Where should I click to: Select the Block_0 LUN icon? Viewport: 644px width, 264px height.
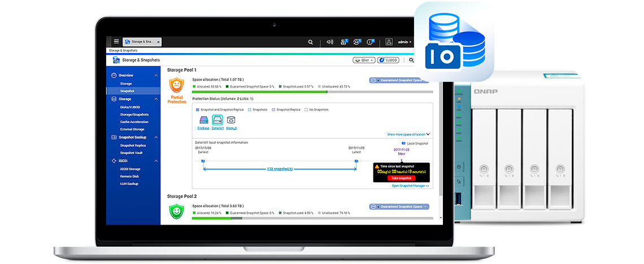pyautogui.click(x=232, y=120)
